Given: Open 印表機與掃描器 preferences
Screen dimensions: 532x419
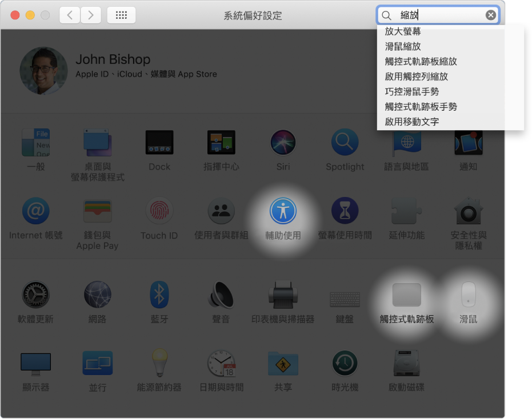Looking at the screenshot, I should click(x=283, y=295).
